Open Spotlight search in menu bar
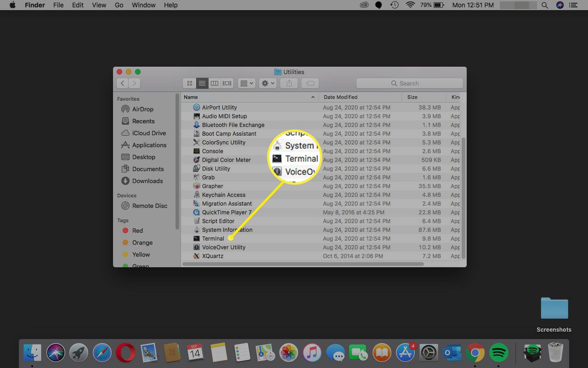588x368 pixels. 545,5
